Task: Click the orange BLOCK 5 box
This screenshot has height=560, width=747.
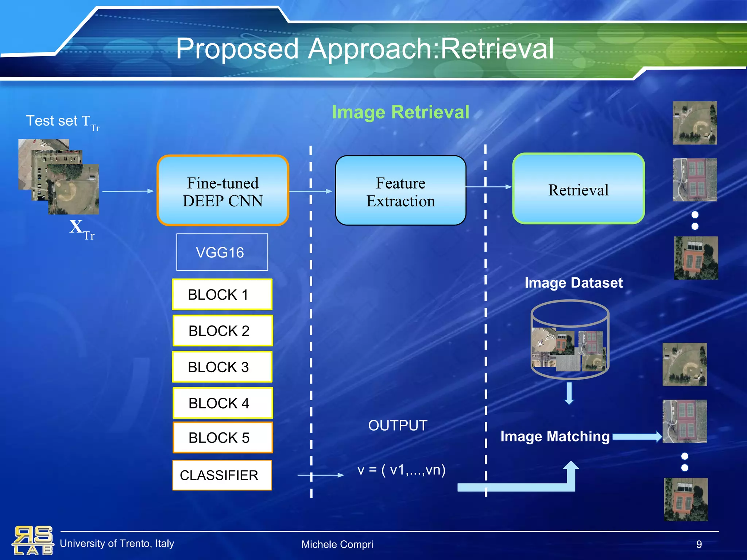Action: click(222, 437)
